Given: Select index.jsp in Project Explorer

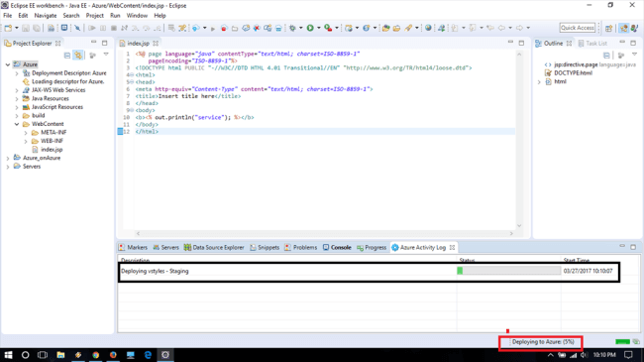Looking at the screenshot, I should point(52,150).
